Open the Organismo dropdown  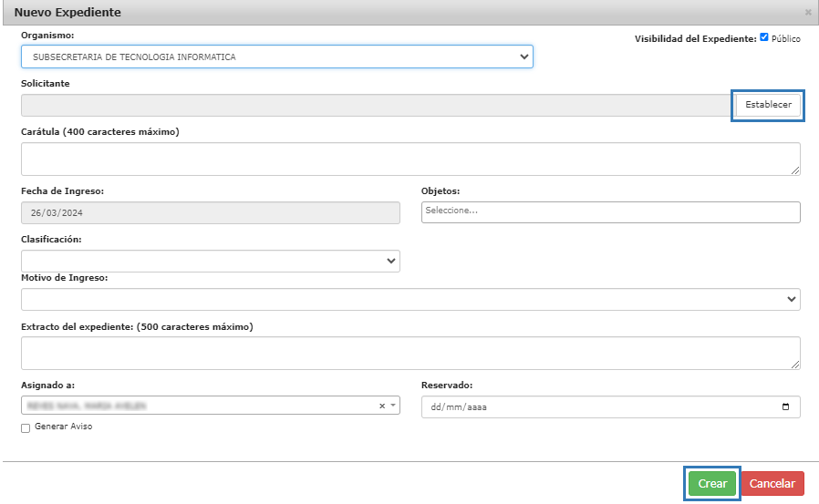276,57
